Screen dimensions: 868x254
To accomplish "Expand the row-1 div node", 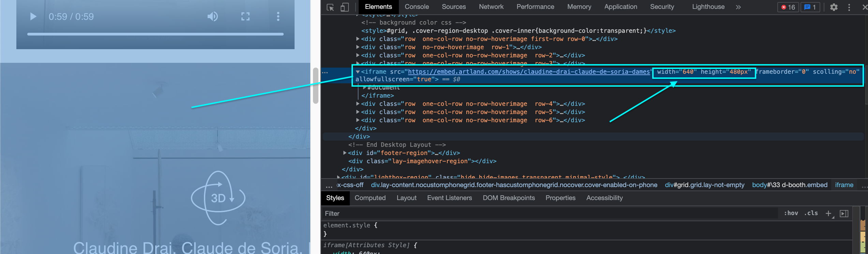I will pyautogui.click(x=358, y=47).
